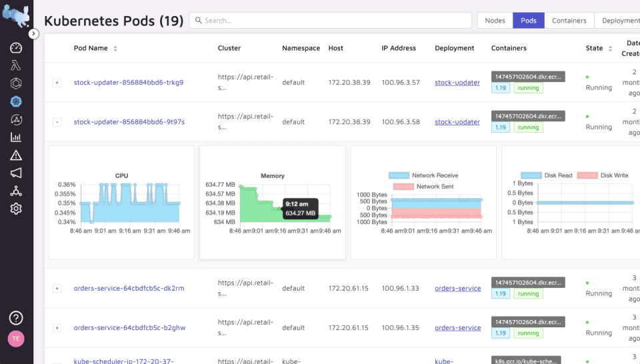The width and height of the screenshot is (640, 364).
Task: Toggle Network Sent legend swatch
Action: click(403, 187)
